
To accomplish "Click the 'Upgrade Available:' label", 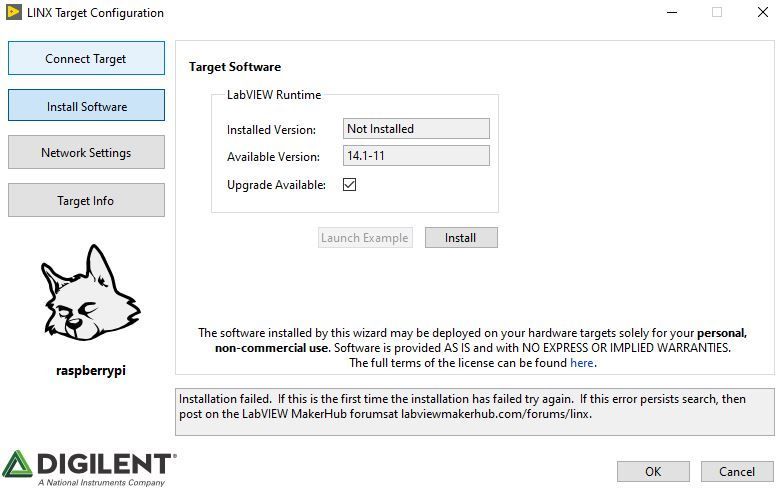I will 276,185.
